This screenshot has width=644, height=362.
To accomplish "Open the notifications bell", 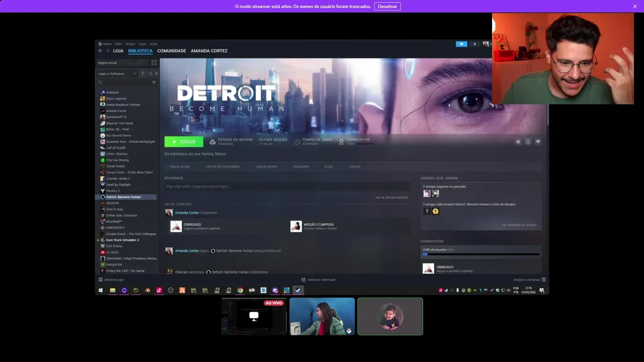I will click(x=474, y=44).
